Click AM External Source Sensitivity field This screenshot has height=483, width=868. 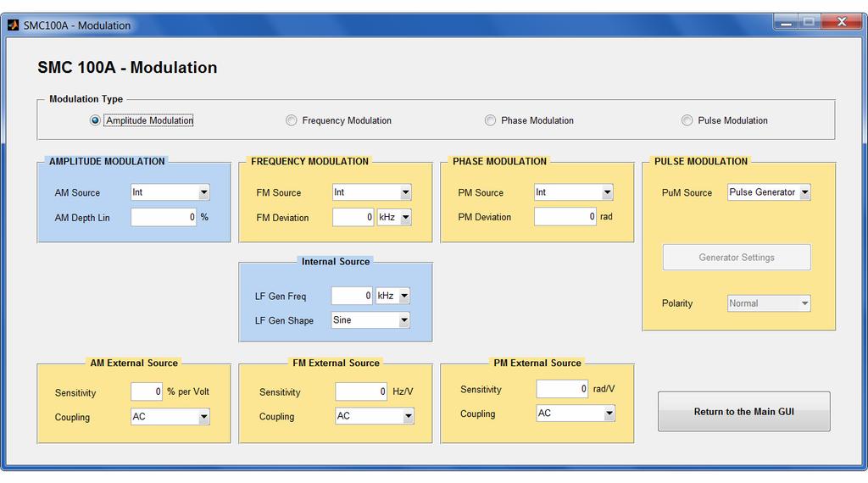point(147,391)
